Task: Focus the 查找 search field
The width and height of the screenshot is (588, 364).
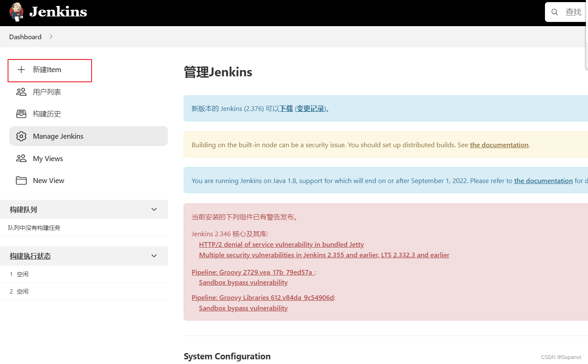Action: [567, 12]
